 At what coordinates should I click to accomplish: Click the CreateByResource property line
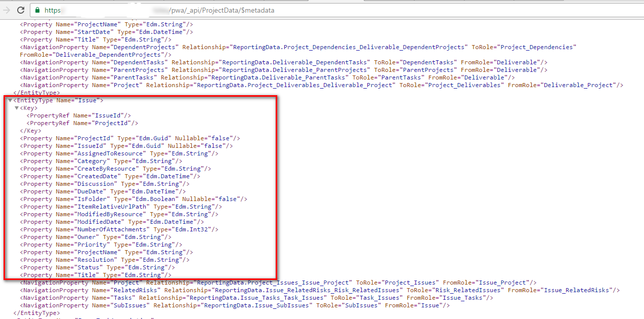115,169
